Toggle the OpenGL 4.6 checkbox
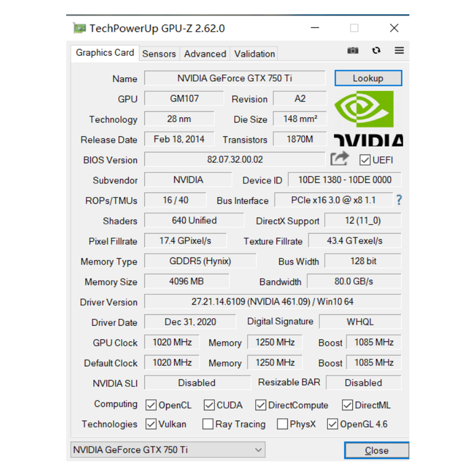 point(332,424)
